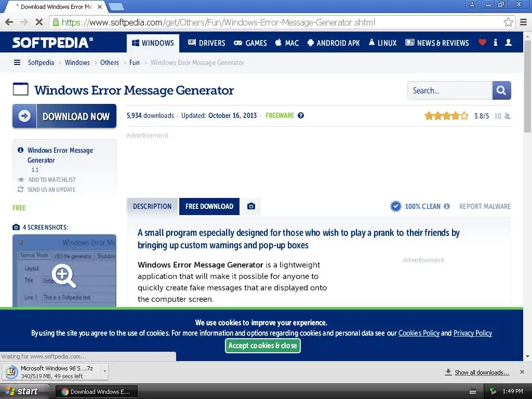
Task: Switch to the Free Download tab
Action: tap(209, 206)
